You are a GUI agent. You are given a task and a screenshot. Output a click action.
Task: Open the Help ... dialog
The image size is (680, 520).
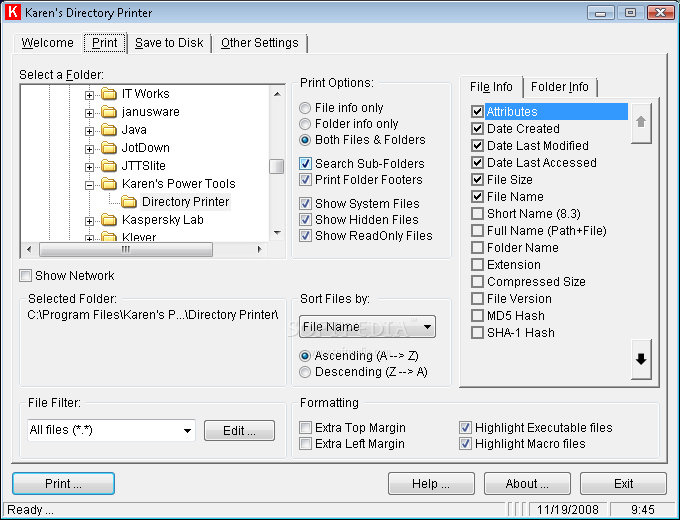(x=431, y=484)
